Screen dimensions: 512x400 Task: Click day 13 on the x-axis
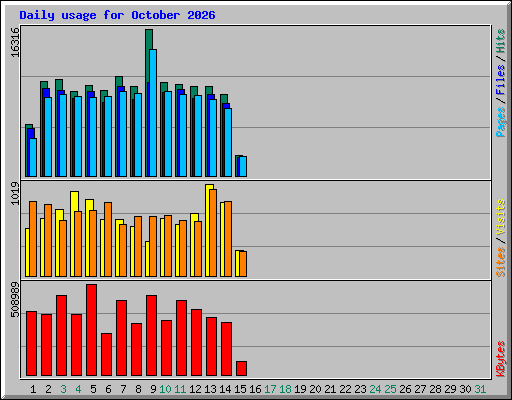(210, 389)
